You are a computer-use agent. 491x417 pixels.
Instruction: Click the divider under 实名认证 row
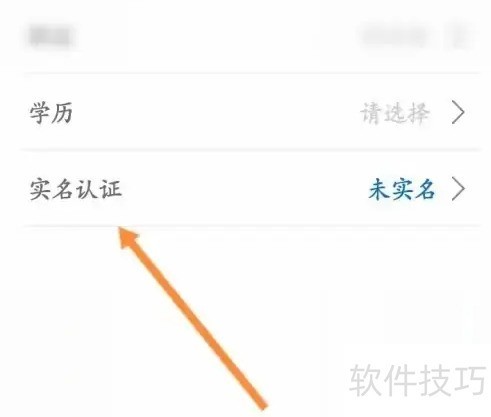tap(251, 226)
